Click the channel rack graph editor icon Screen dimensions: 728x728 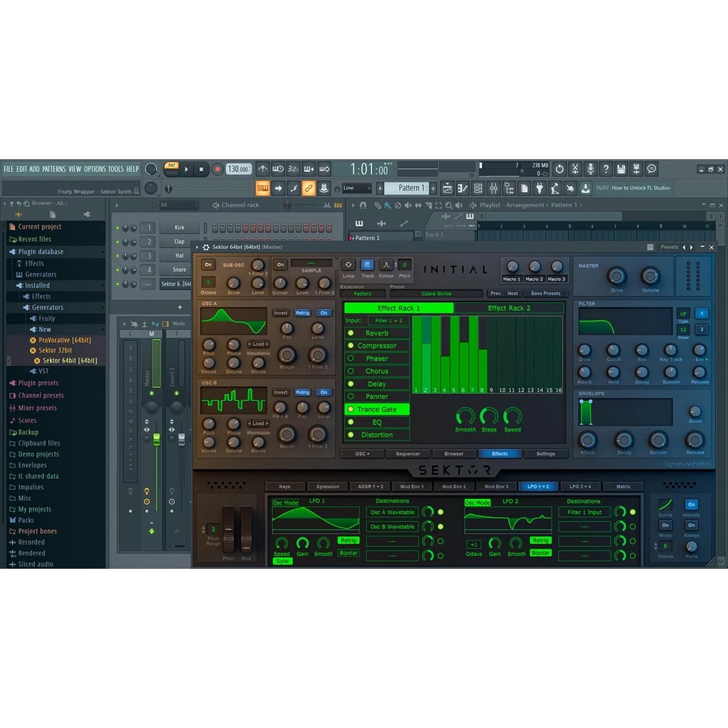(x=327, y=205)
